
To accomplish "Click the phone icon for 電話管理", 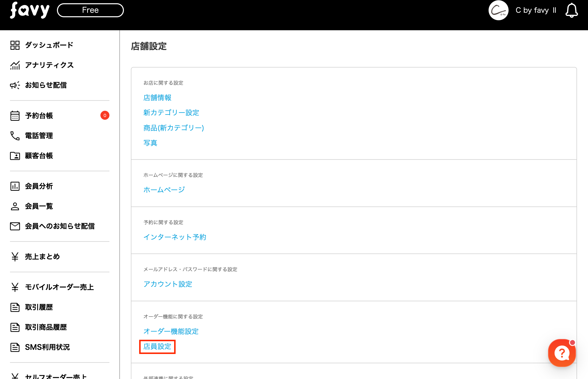I will 15,136.
